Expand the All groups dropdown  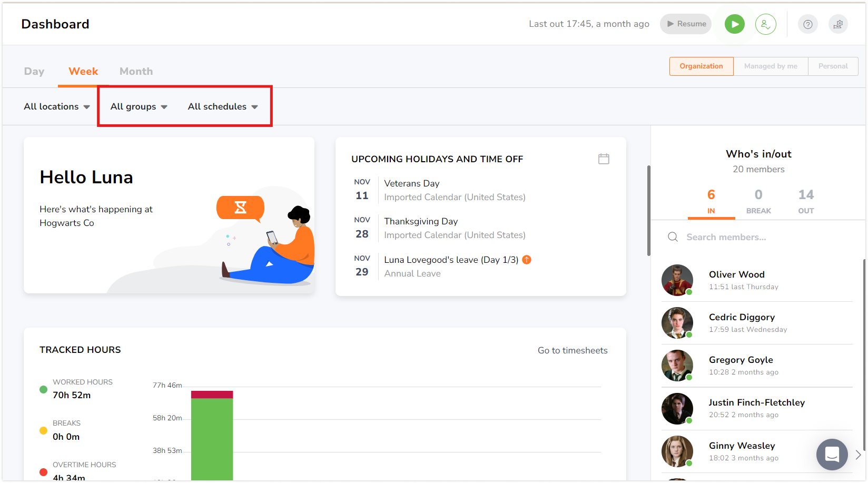pos(139,106)
